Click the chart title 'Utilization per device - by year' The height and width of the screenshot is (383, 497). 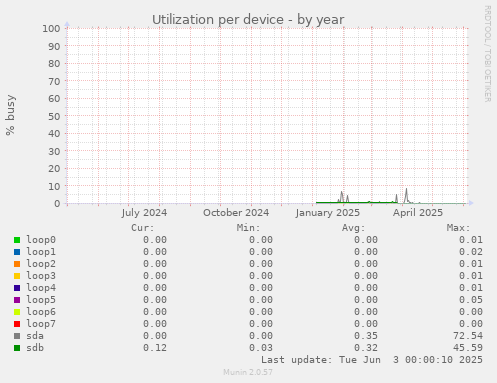[248, 20]
